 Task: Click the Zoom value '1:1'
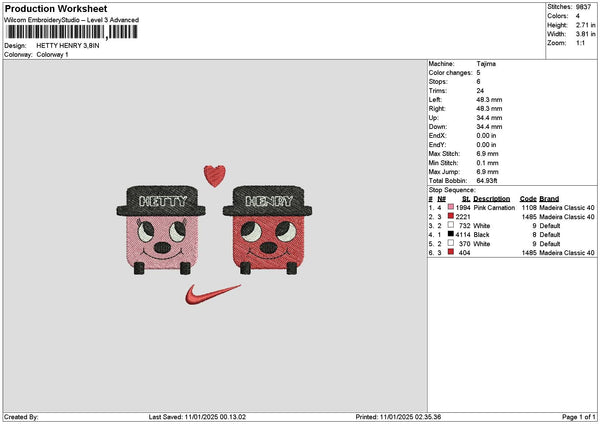tap(580, 43)
